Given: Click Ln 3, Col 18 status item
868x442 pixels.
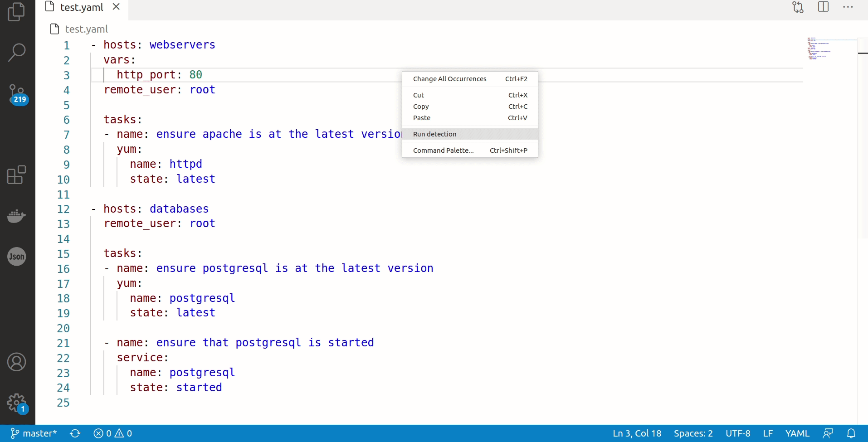Looking at the screenshot, I should (x=637, y=433).
